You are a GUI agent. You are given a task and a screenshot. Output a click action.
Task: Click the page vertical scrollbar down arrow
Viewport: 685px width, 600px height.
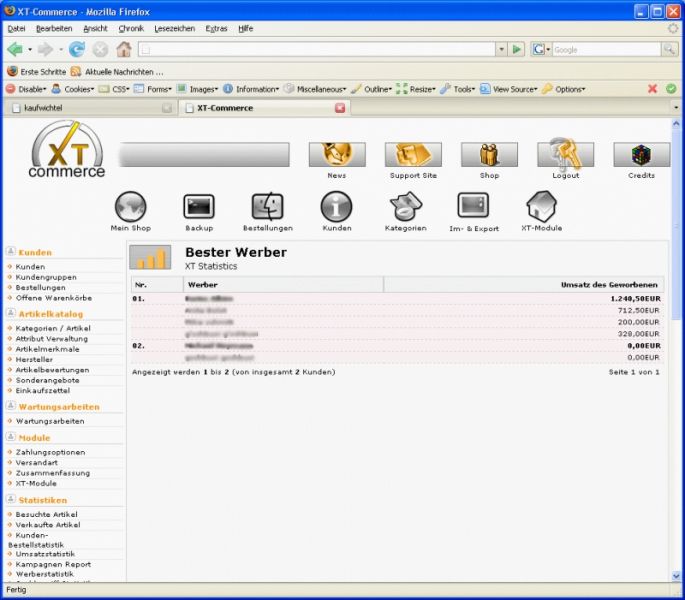(x=676, y=577)
